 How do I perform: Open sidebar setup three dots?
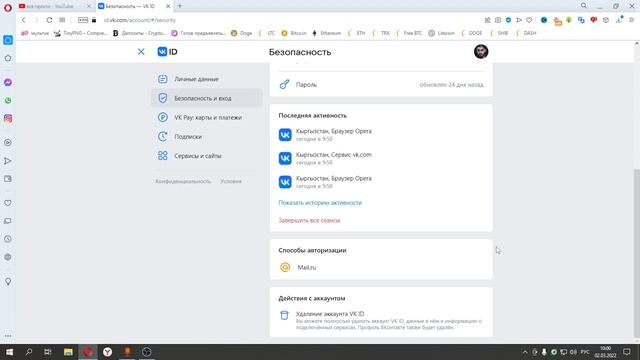pos(8,336)
